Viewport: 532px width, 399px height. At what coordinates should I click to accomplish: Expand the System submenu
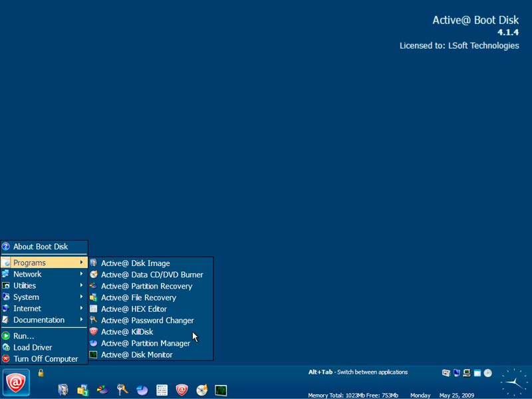click(44, 297)
